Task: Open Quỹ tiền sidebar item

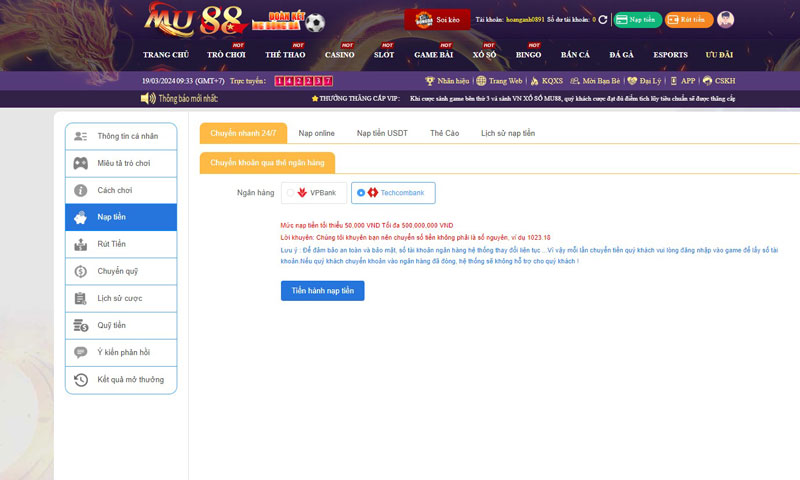Action: (121, 325)
